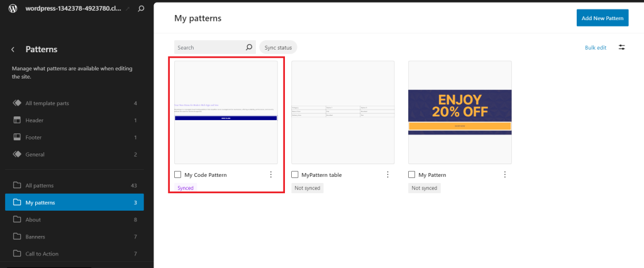The image size is (644, 268).
Task: Open the WordPress logo menu
Action: 13,8
